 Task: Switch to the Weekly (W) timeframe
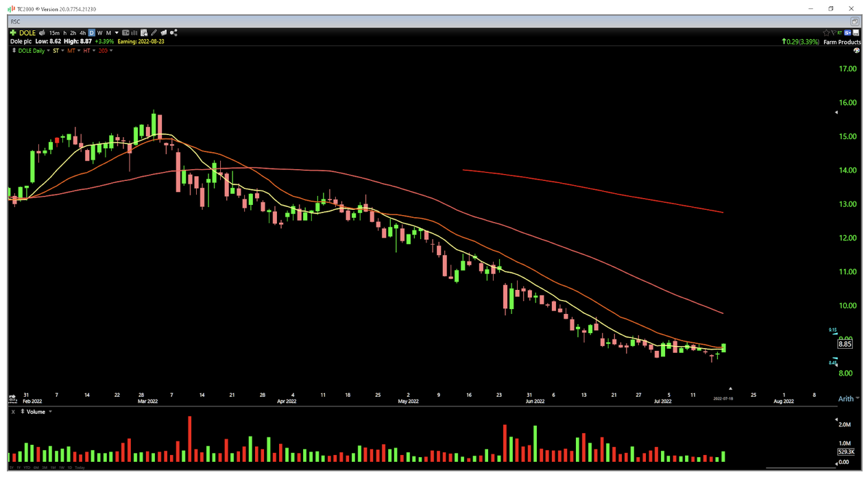(x=100, y=32)
